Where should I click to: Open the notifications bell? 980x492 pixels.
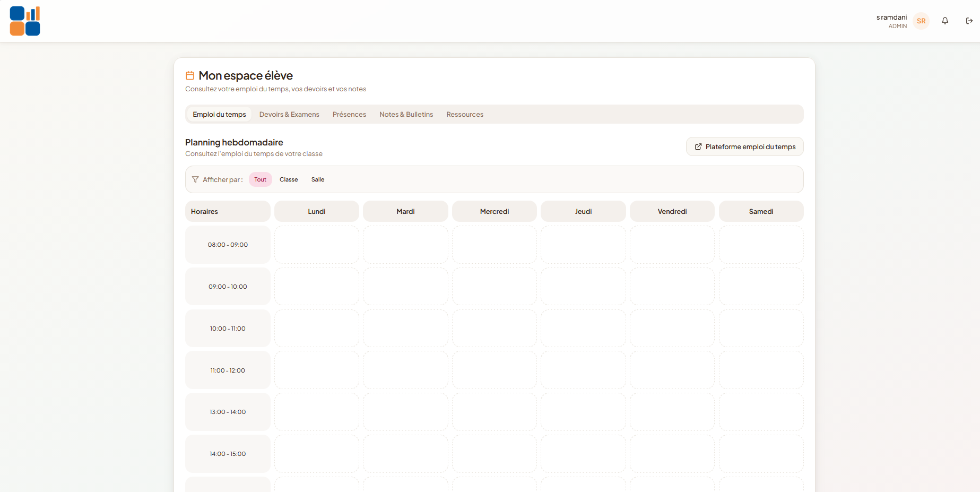(945, 21)
